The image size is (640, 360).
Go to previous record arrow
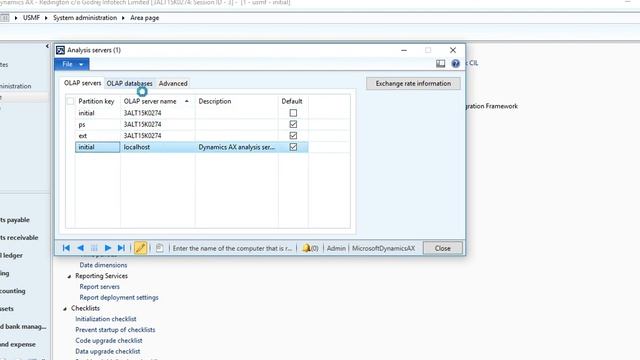pos(80,248)
